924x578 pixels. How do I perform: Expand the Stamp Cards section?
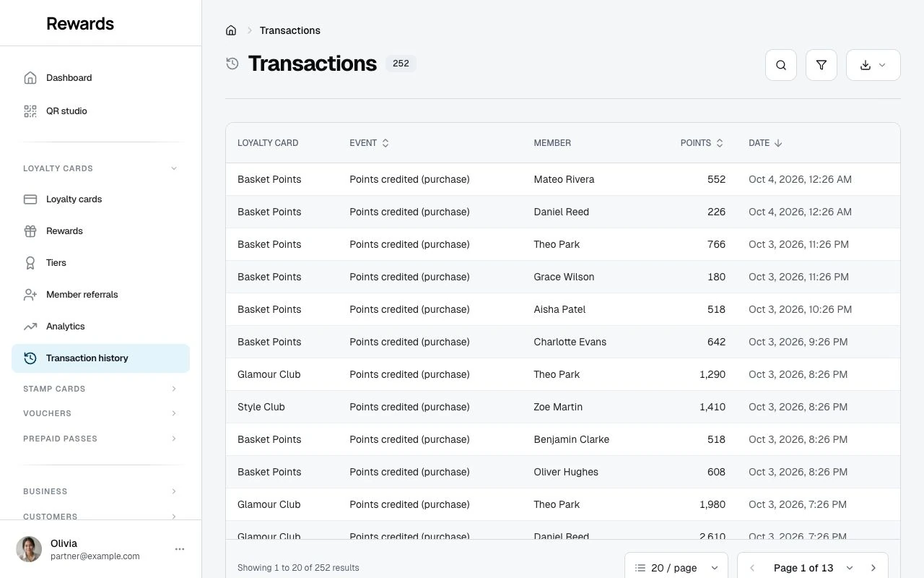pyautogui.click(x=100, y=389)
